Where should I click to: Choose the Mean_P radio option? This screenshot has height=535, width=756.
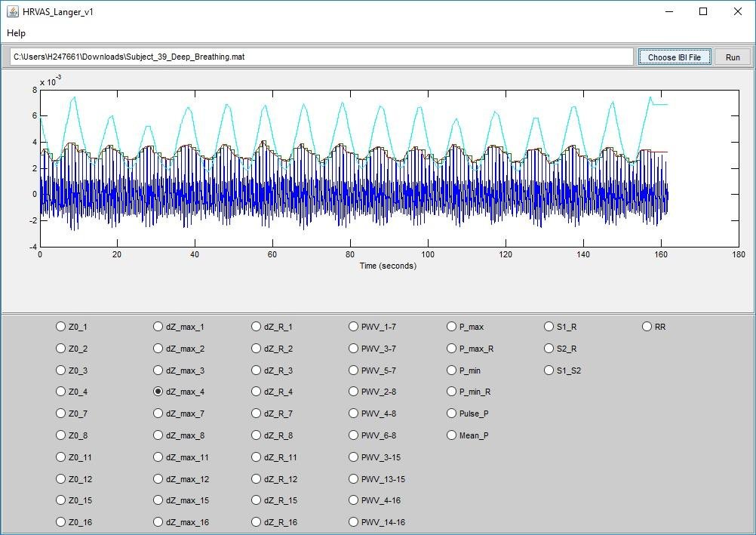452,435
